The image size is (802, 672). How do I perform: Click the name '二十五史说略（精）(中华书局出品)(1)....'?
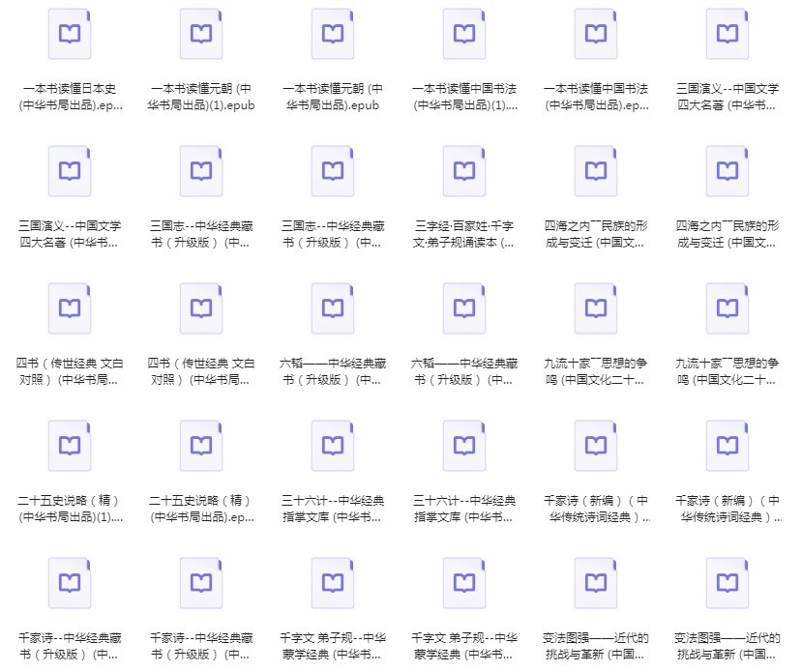[70, 509]
